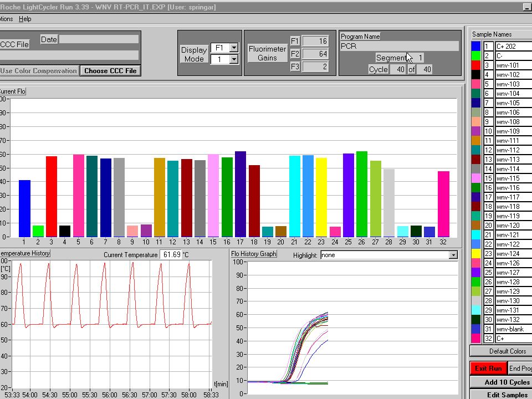Click the dark purple bar for sample 17
This screenshot has height=399, width=532.
click(240, 194)
